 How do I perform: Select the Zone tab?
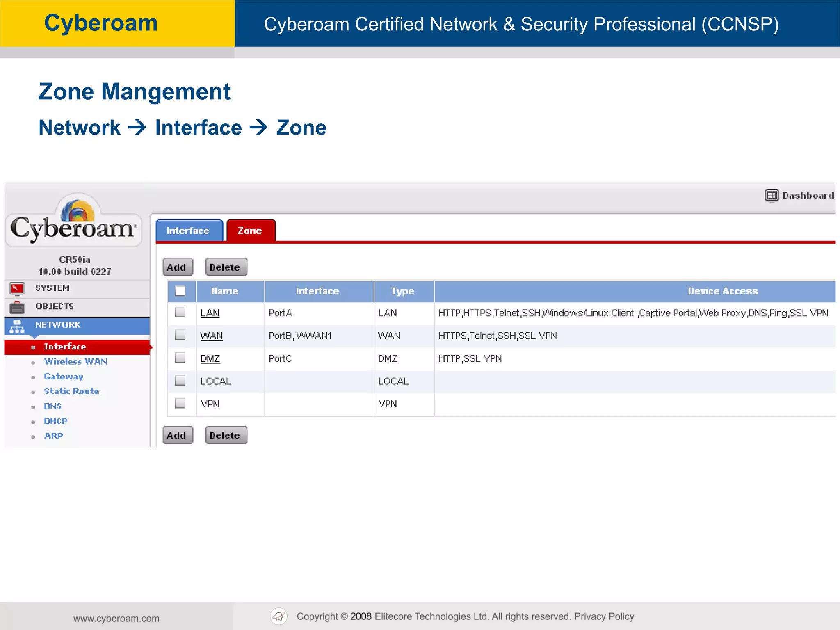[251, 231]
